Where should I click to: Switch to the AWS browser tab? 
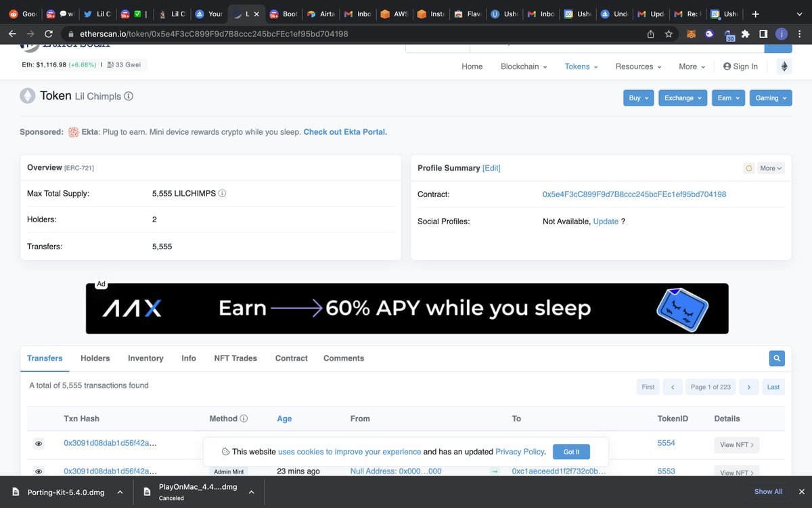point(394,14)
